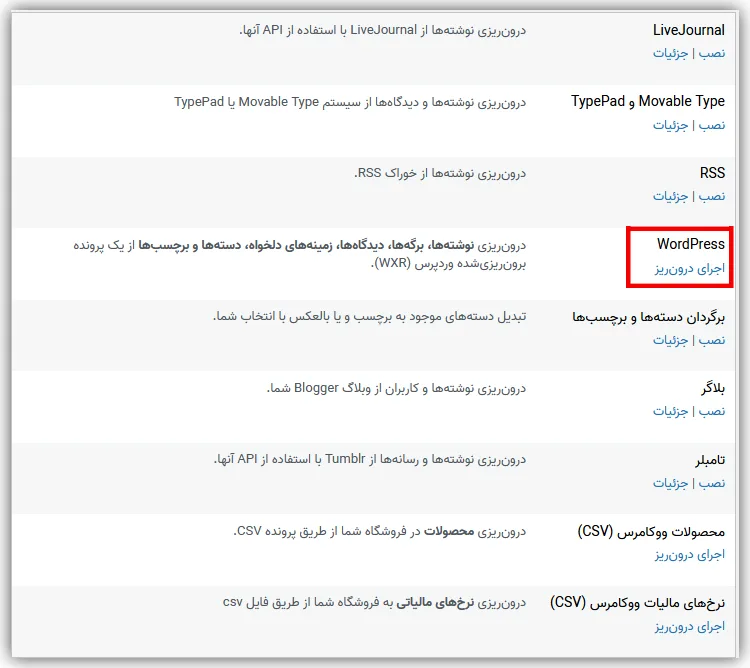This screenshot has width=750, height=668.
Task: Click نصب under بلاگر
Action: pos(712,411)
